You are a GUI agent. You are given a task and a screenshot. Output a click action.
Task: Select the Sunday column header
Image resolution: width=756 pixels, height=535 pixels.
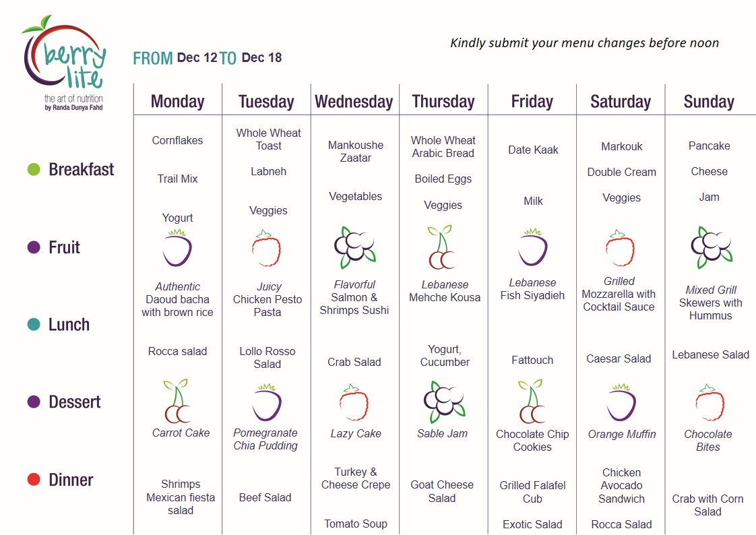click(709, 102)
